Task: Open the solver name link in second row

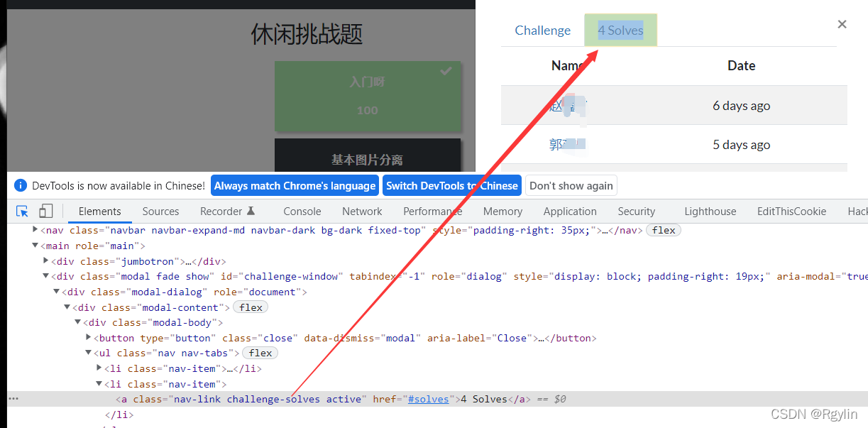Action: coord(567,145)
